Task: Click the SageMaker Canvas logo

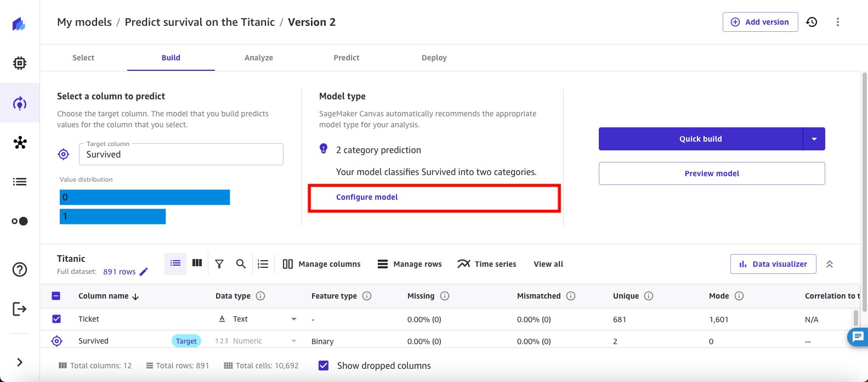Action: click(19, 24)
